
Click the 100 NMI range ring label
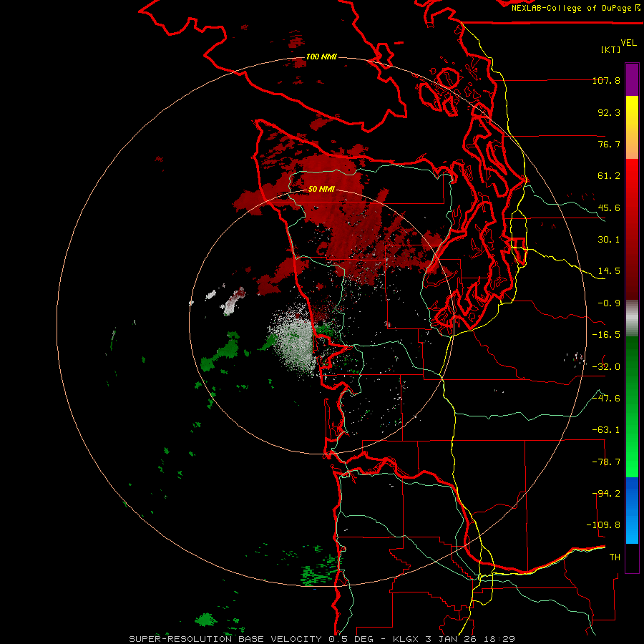pyautogui.click(x=321, y=57)
